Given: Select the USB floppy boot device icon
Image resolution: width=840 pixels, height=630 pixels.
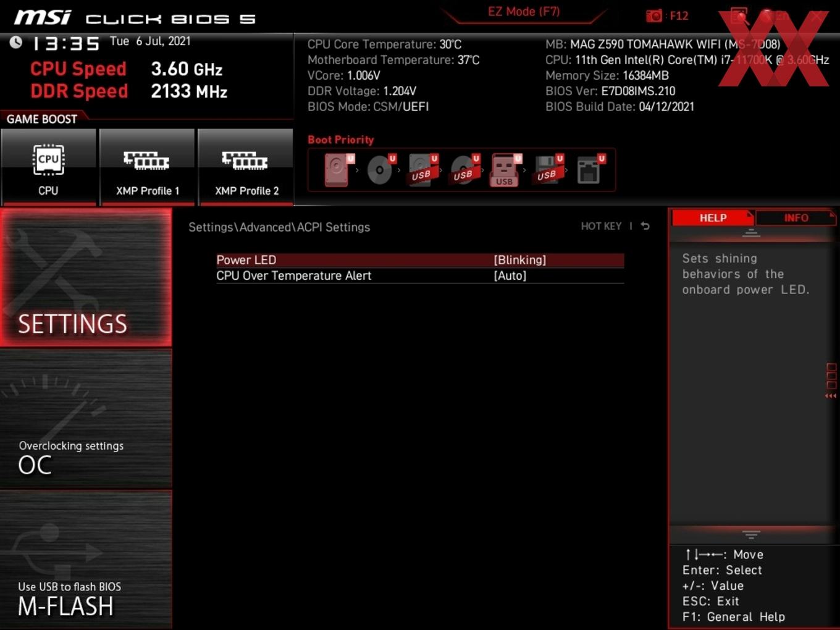Looking at the screenshot, I should [547, 170].
